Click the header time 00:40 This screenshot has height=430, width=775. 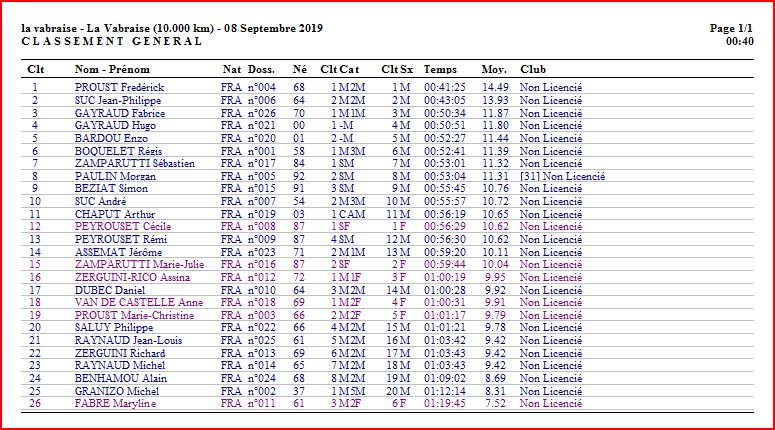739,42
